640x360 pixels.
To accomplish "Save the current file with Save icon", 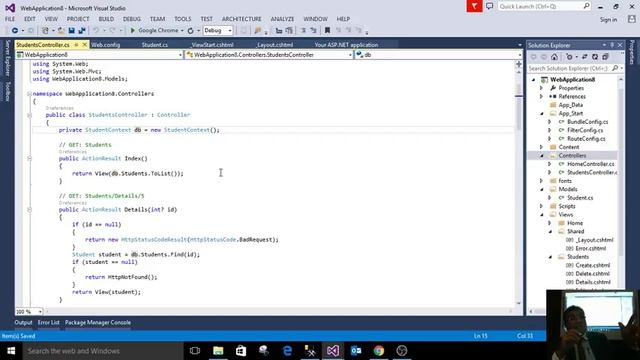I will click(71, 31).
